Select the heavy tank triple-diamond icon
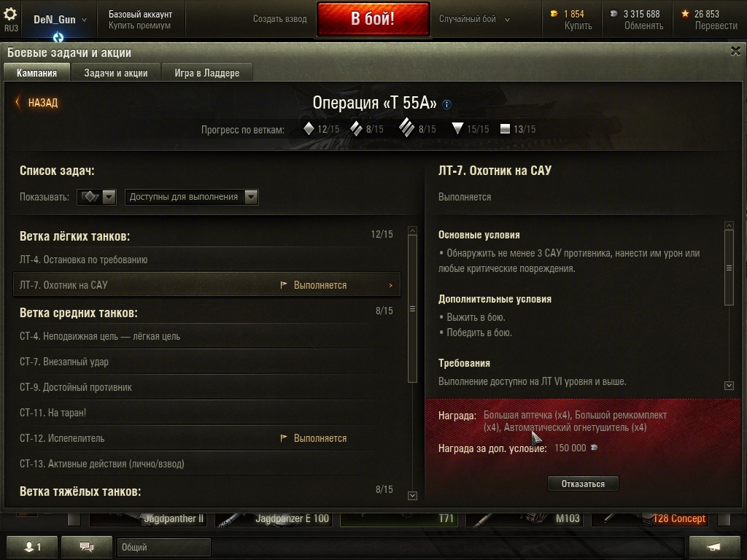747x560 pixels. [x=406, y=128]
